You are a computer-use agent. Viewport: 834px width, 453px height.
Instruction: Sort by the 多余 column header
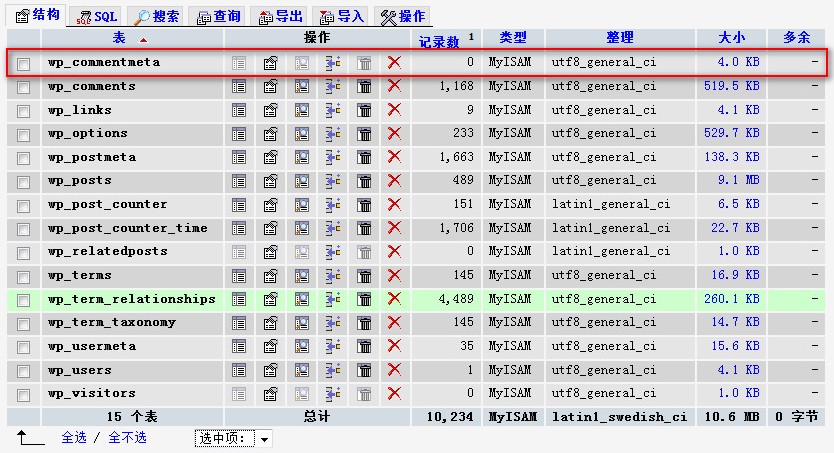click(x=796, y=38)
